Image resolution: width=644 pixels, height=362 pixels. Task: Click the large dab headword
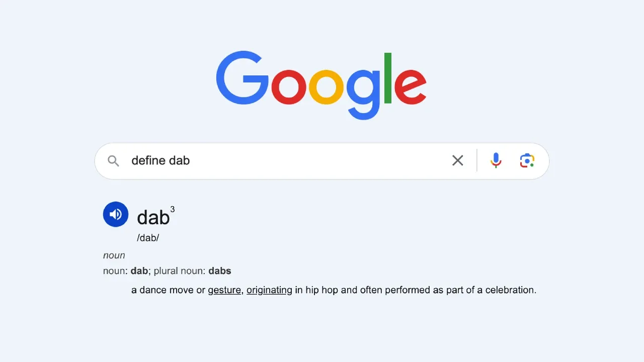(153, 217)
